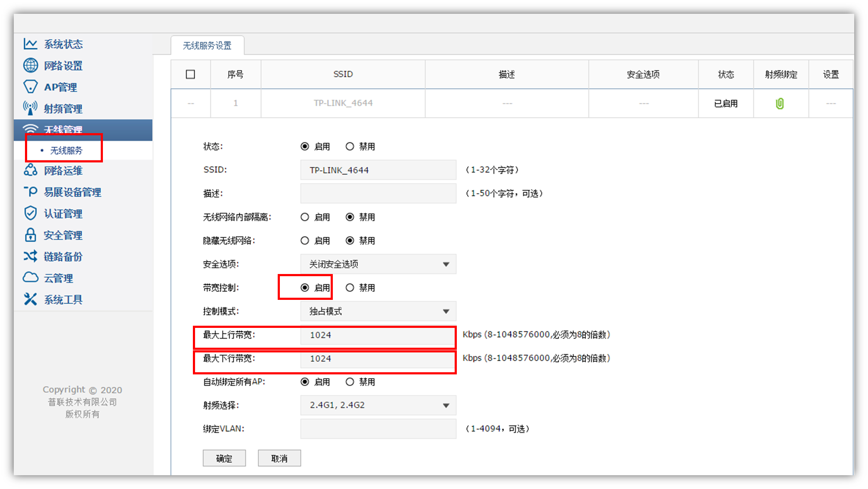Click the 云管理 cloud icon
The height and width of the screenshot is (489, 868).
coord(30,277)
